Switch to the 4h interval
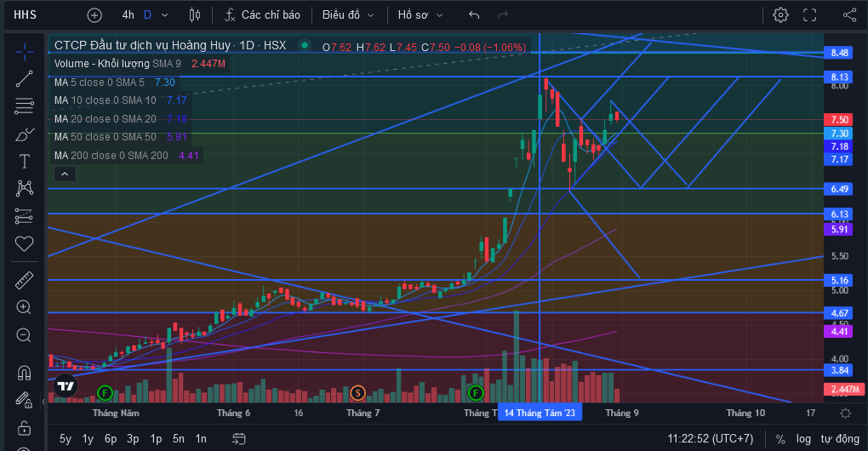The width and height of the screenshot is (868, 451). [128, 15]
